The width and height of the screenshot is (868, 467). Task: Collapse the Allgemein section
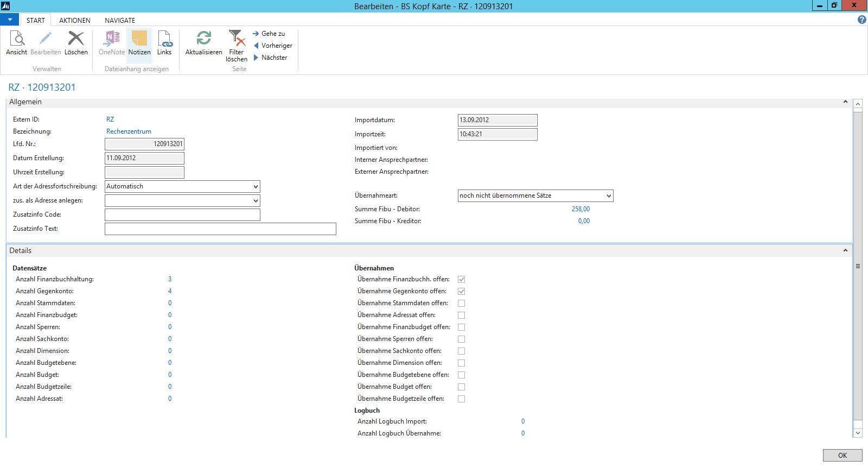(x=845, y=102)
